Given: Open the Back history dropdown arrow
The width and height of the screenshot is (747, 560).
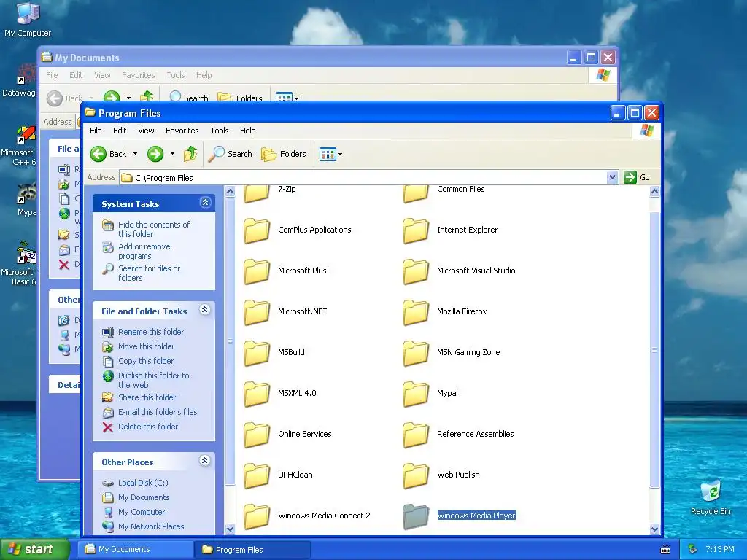Looking at the screenshot, I should pyautogui.click(x=135, y=154).
